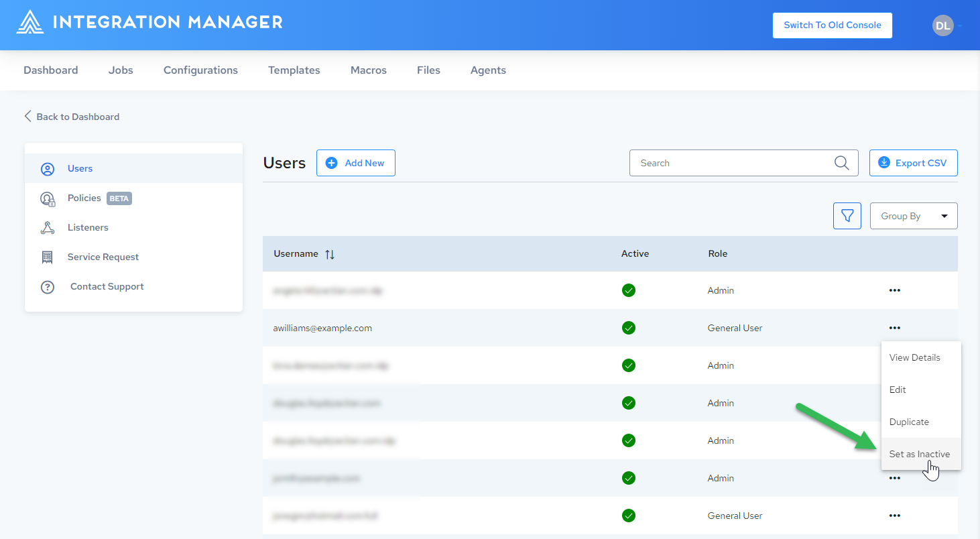The image size is (980, 539).
Task: Click the green active checkmark for awilliams@example.com
Action: pos(629,328)
